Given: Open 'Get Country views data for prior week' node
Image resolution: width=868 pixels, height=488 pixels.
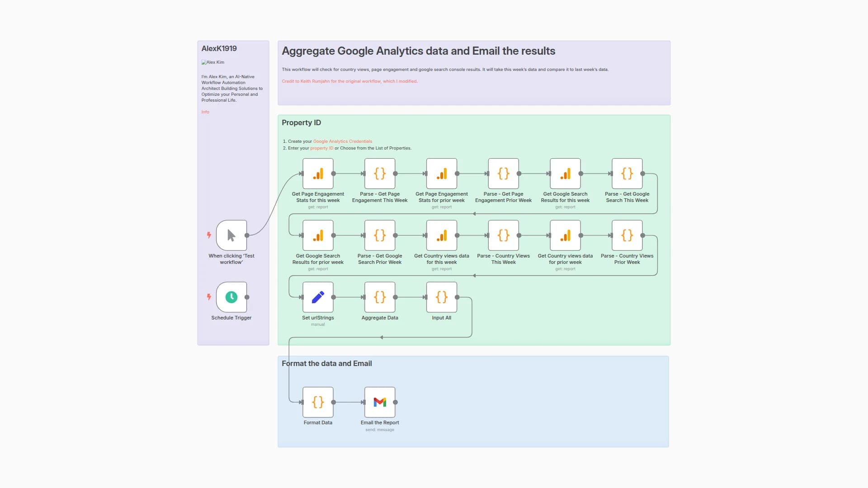Looking at the screenshot, I should [565, 235].
